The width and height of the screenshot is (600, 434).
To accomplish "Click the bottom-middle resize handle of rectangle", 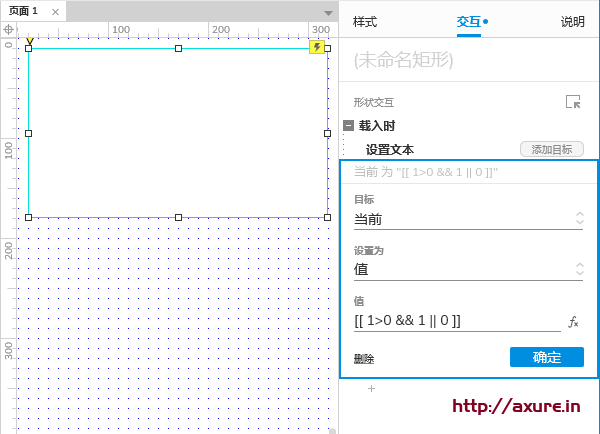I will click(178, 217).
